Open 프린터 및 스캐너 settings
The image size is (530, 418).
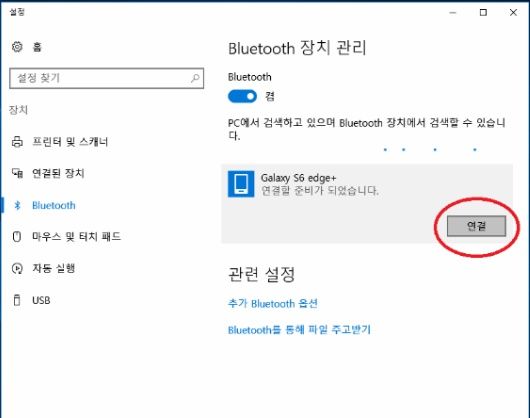point(70,142)
